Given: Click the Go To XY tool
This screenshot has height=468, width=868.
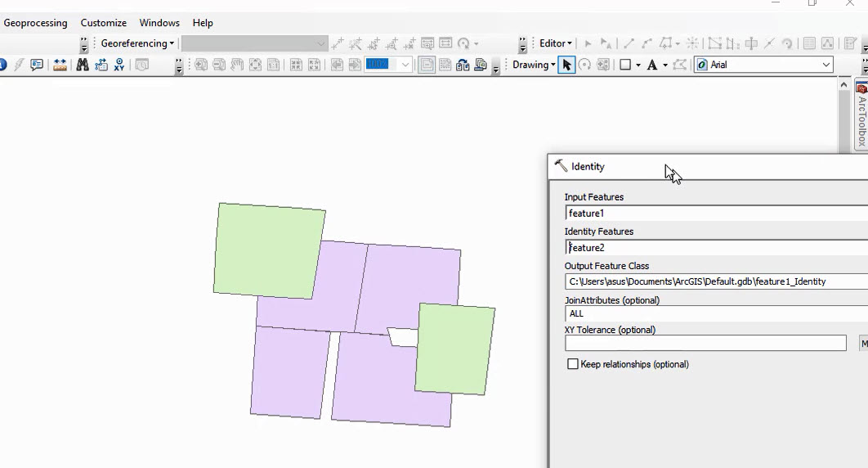Looking at the screenshot, I should click(119, 65).
